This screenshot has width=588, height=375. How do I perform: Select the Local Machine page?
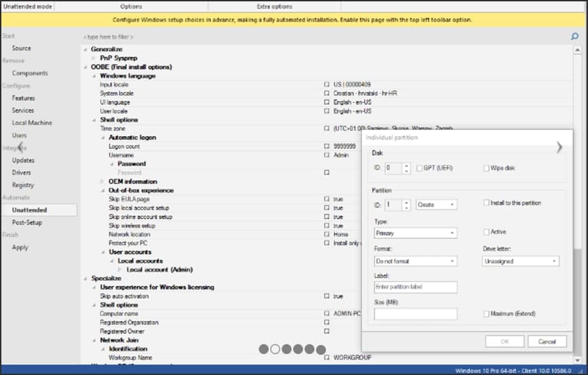(32, 123)
